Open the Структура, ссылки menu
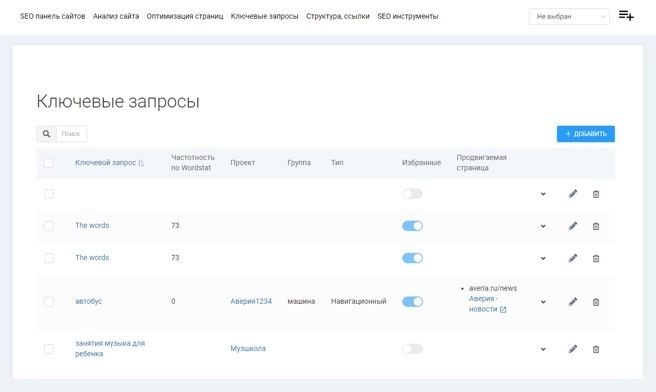The image size is (656, 392). coord(338,16)
